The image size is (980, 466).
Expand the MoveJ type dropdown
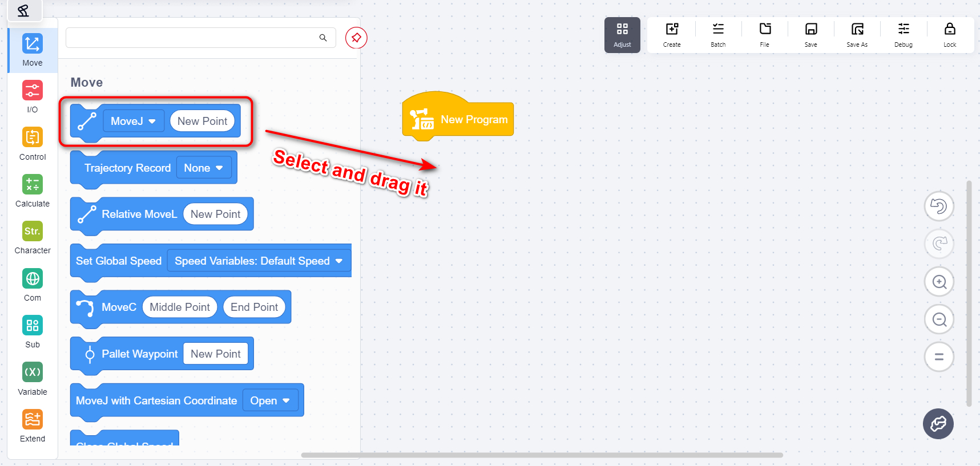coord(134,121)
